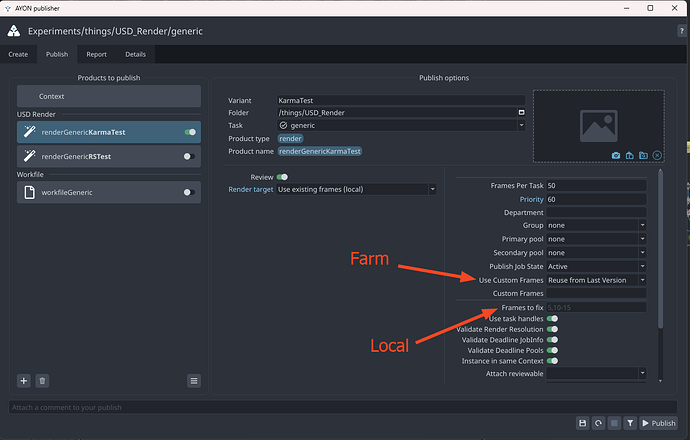Click the help question mark icon
The height and width of the screenshot is (440, 690).
[681, 32]
